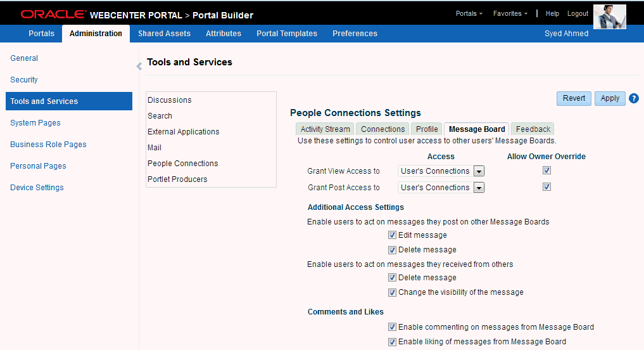The image size is (644, 350).
Task: Click the Revert button
Action: tap(574, 98)
